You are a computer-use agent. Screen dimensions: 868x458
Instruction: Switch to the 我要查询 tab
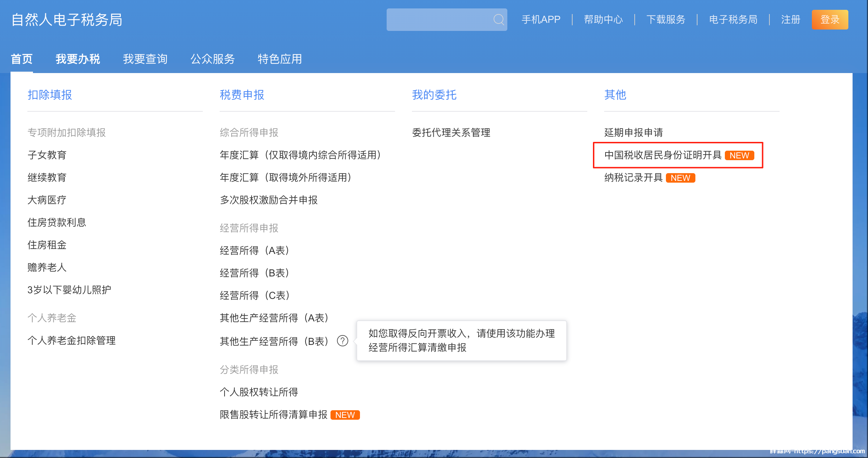145,59
